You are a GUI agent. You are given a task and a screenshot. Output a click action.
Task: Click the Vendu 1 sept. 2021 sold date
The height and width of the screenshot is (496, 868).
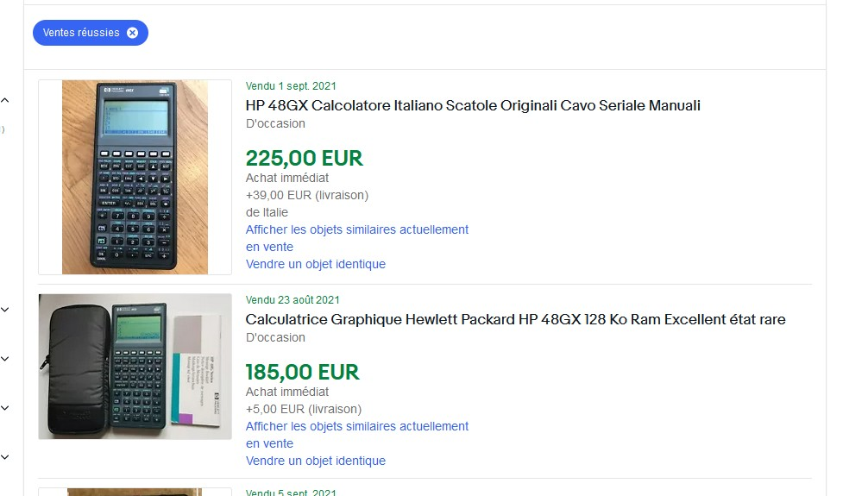[x=291, y=86]
